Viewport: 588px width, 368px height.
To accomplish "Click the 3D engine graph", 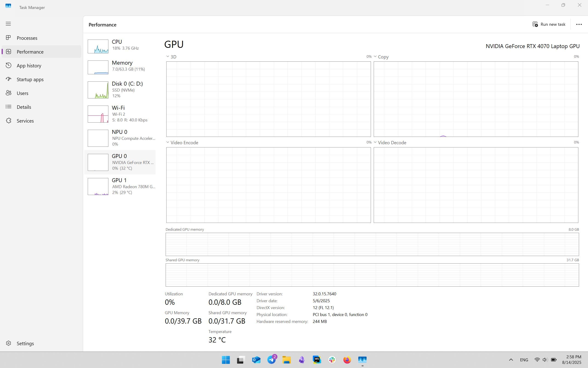I will pos(269,99).
